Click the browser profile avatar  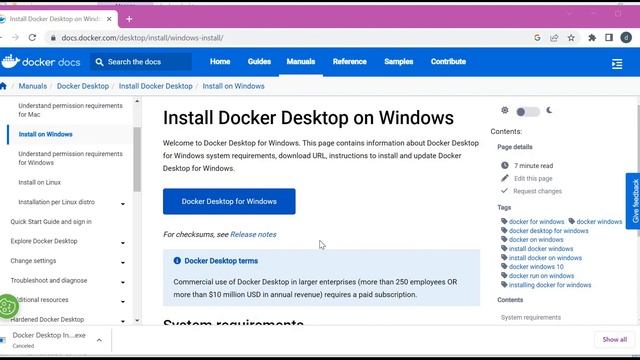pos(626,38)
